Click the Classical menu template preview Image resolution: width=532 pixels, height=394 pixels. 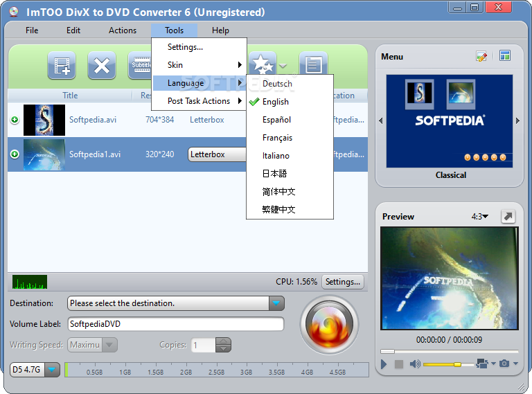pyautogui.click(x=449, y=121)
